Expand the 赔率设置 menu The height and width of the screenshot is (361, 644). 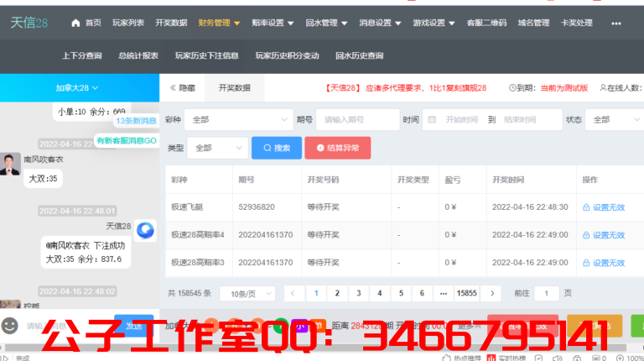pos(273,23)
